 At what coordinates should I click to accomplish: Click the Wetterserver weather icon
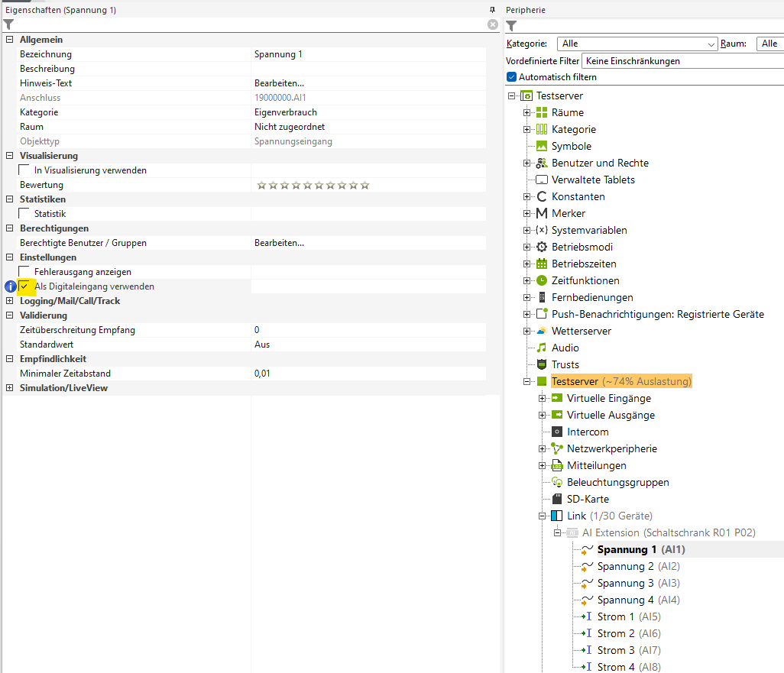pyautogui.click(x=542, y=331)
